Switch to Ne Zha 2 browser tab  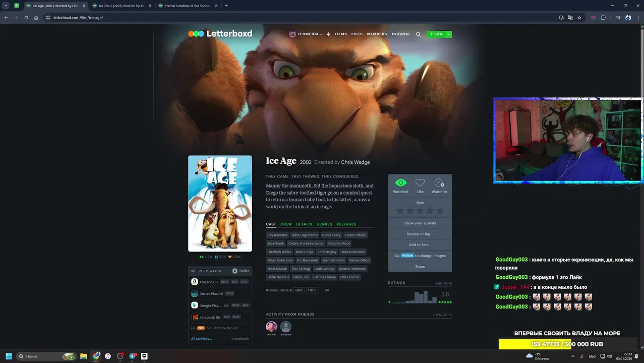click(x=121, y=6)
